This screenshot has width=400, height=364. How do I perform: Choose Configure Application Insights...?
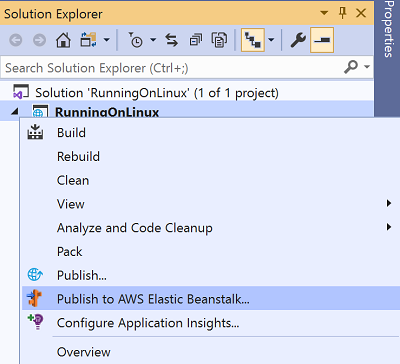(211, 323)
